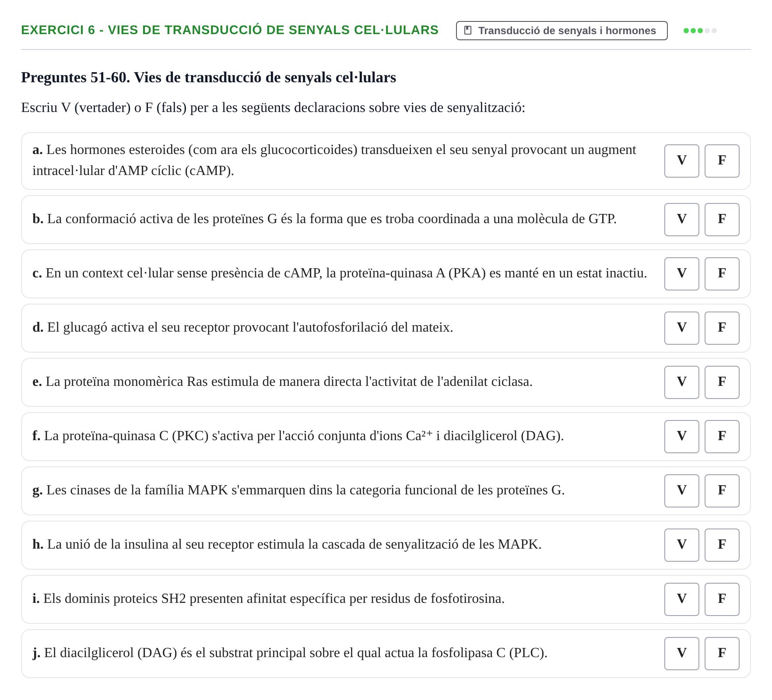
Task: Click the green difficulty dots indicator
Action: coord(700,31)
